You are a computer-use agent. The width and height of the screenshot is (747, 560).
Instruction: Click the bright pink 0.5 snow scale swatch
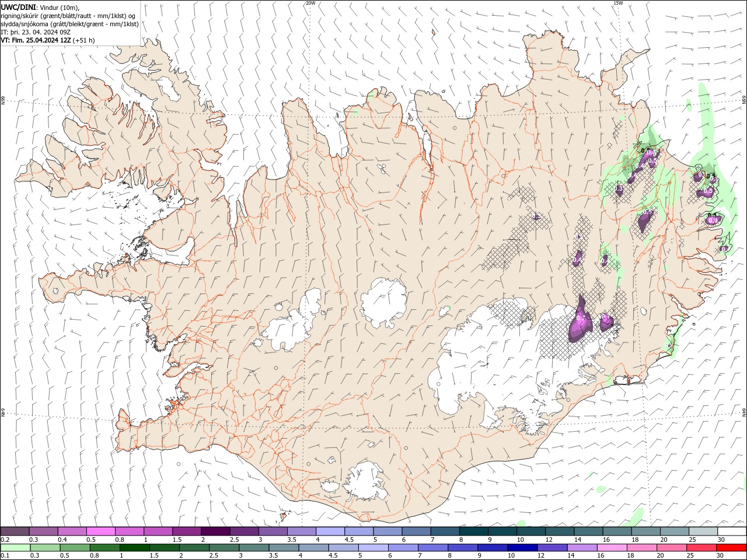click(100, 531)
